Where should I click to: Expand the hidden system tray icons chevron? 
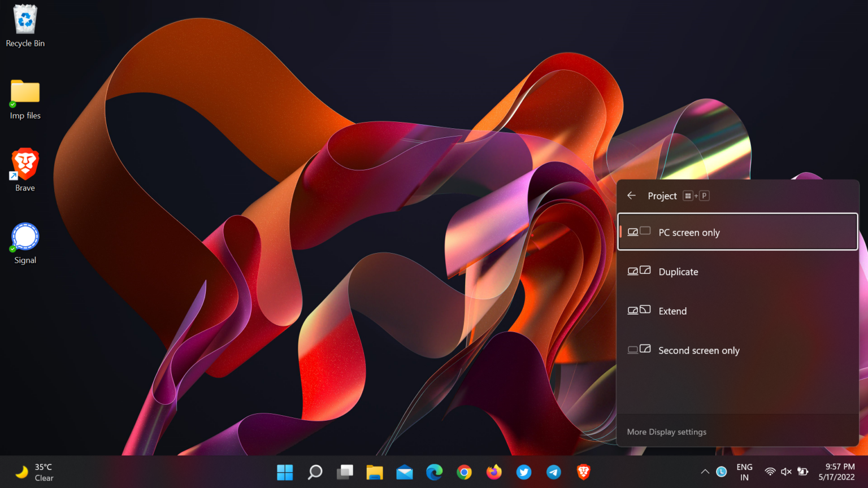705,472
